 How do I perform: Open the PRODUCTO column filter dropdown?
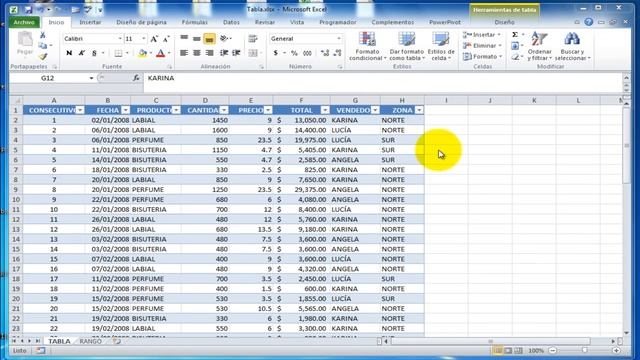176,110
